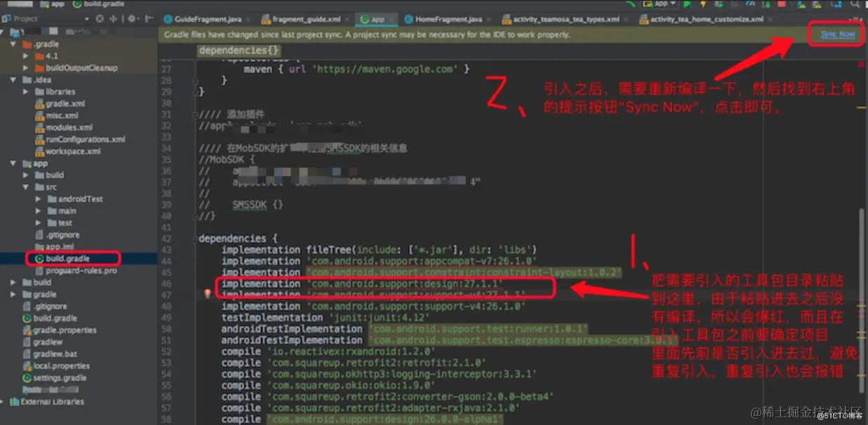Expand the main folder
The image size is (868, 425).
(x=38, y=211)
